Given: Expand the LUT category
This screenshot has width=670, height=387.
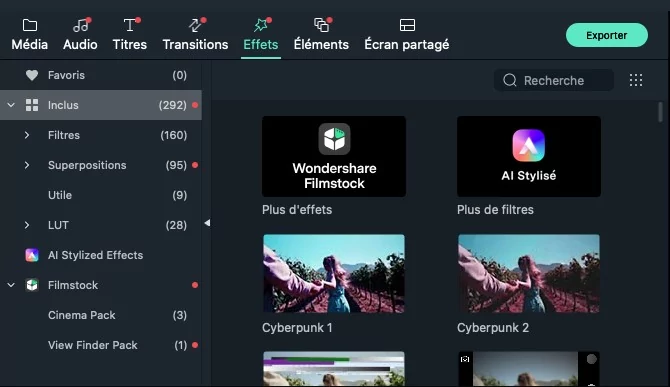Looking at the screenshot, I should click(27, 225).
